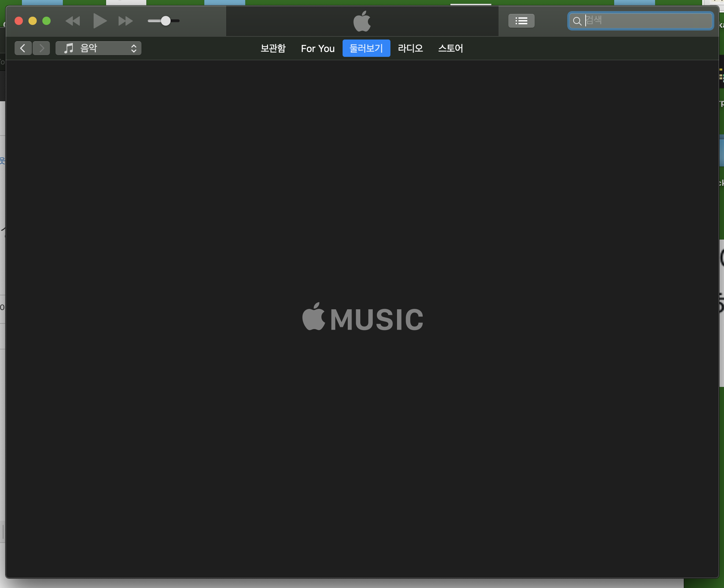
Task: Open the For You tab
Action: [318, 48]
